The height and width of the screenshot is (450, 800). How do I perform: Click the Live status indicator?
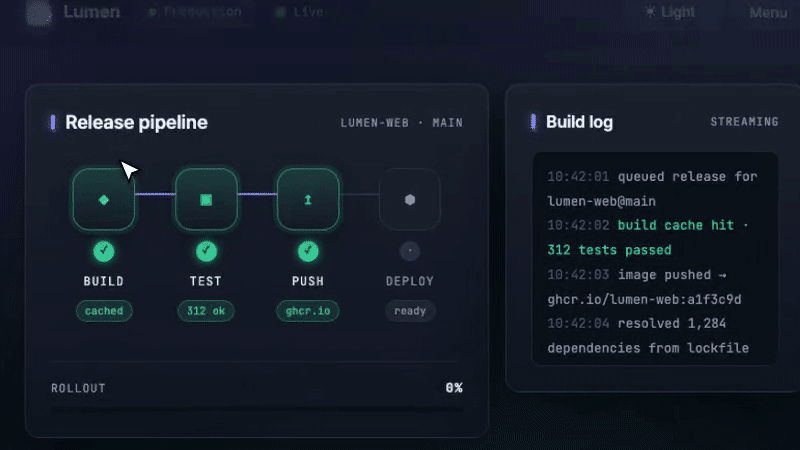click(299, 12)
